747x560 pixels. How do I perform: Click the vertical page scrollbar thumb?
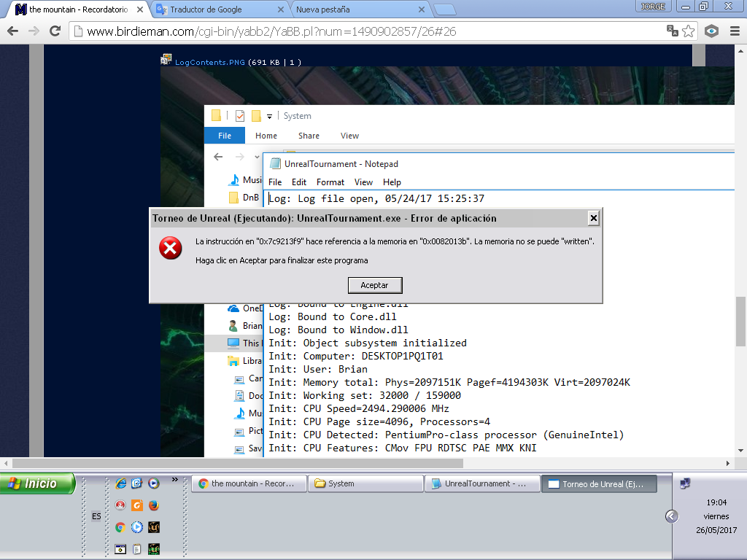point(740,322)
